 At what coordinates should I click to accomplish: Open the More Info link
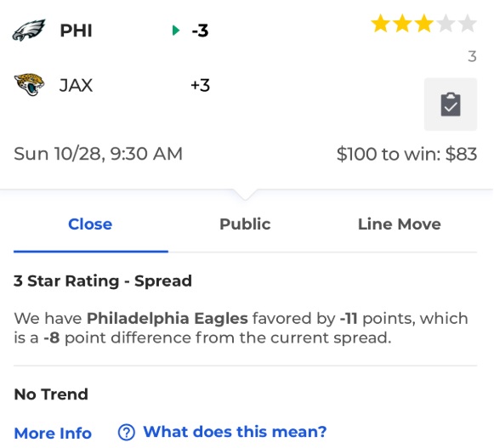tap(53, 434)
